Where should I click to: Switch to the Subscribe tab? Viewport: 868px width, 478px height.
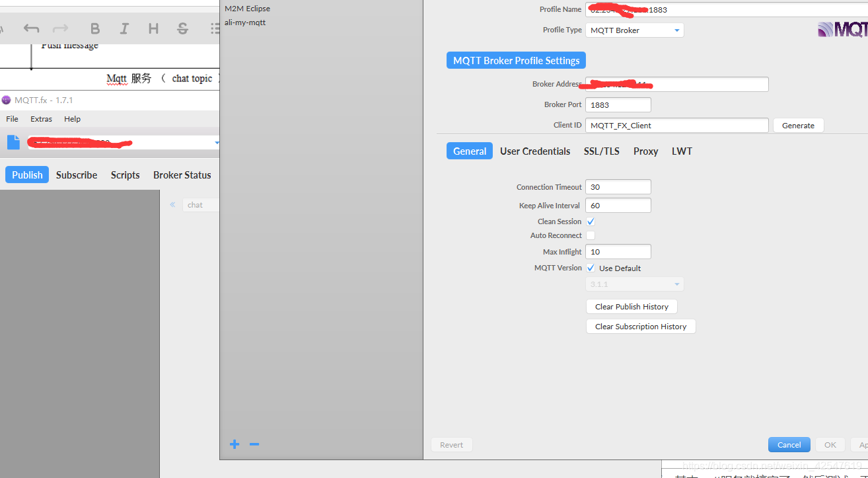click(77, 175)
